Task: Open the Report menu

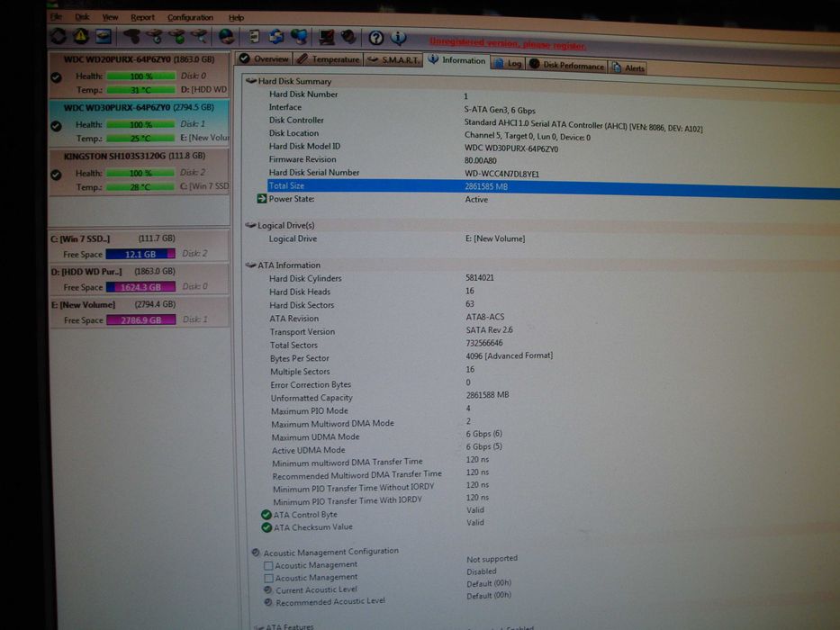Action: [142, 17]
